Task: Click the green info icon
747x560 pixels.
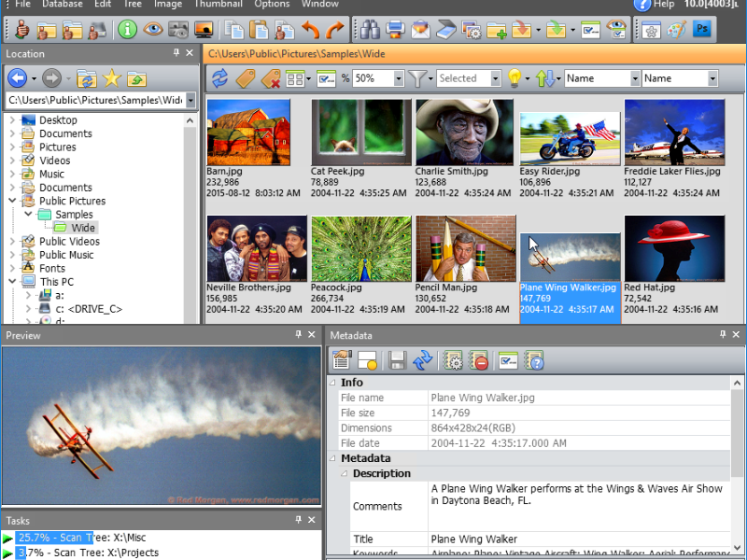Action: [129, 30]
